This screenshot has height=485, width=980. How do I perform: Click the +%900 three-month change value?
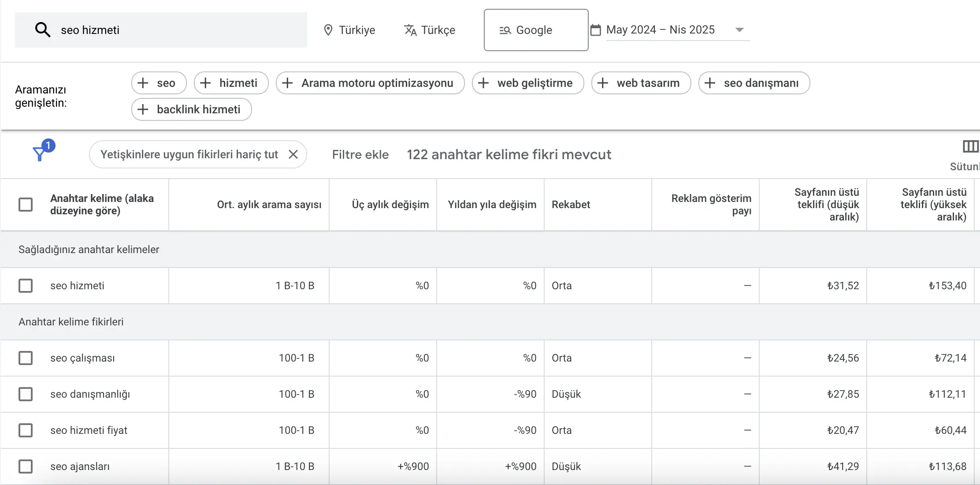[x=413, y=466]
